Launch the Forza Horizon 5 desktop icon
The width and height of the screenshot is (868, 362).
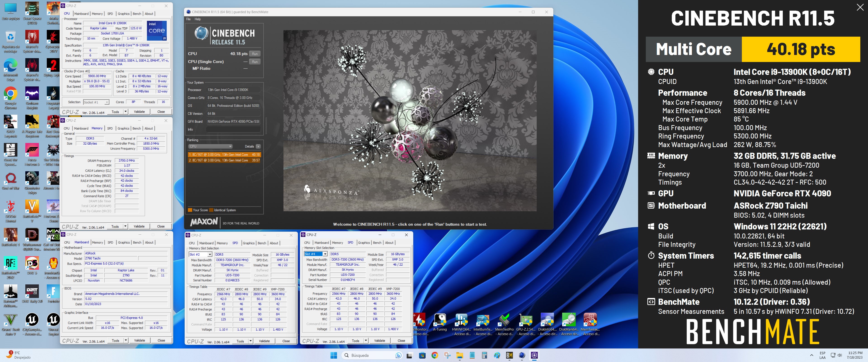point(32,155)
